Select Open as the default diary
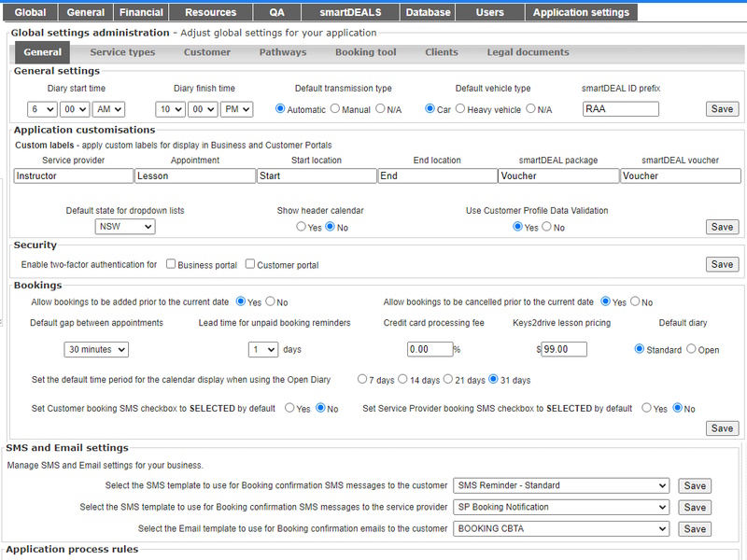Image resolution: width=747 pixels, height=560 pixels. (x=691, y=349)
